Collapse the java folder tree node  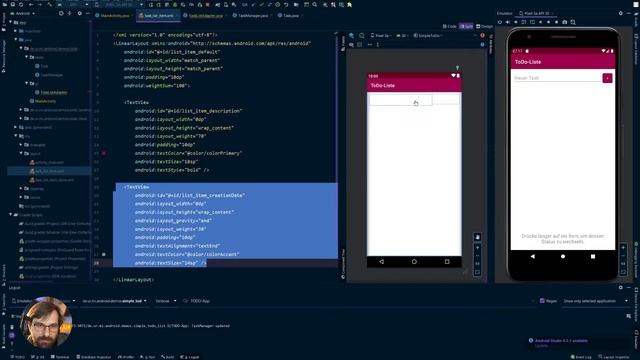pyautogui.click(x=16, y=40)
